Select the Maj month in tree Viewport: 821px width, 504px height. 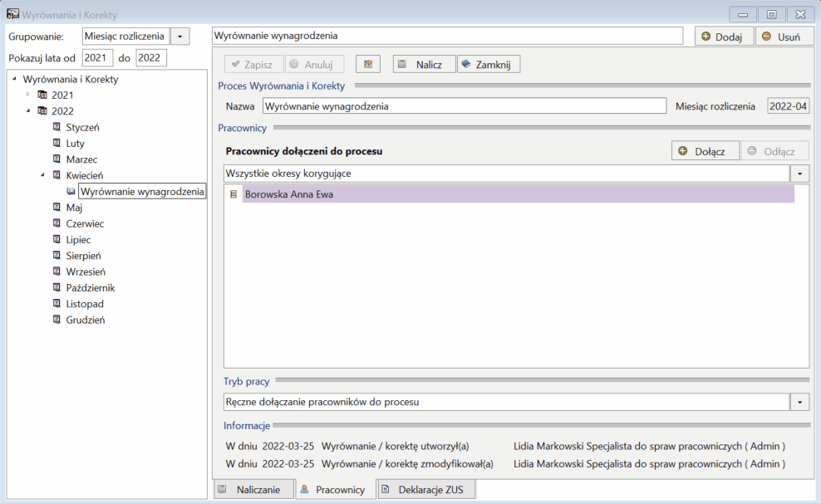click(74, 208)
